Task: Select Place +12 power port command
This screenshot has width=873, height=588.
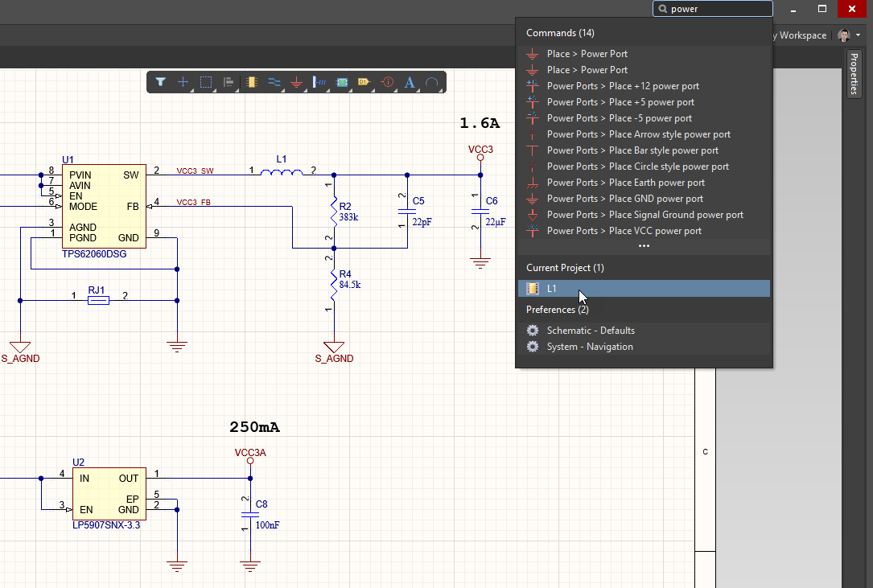Action: [623, 86]
